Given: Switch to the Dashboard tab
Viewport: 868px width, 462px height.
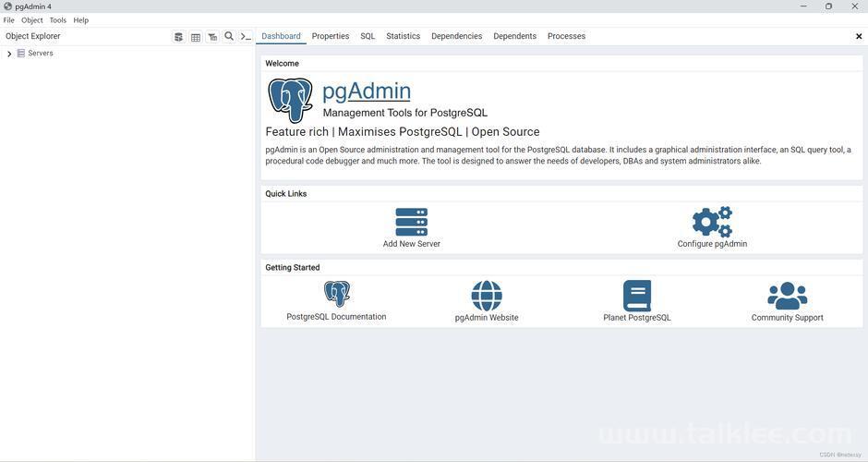Looking at the screenshot, I should 281,36.
